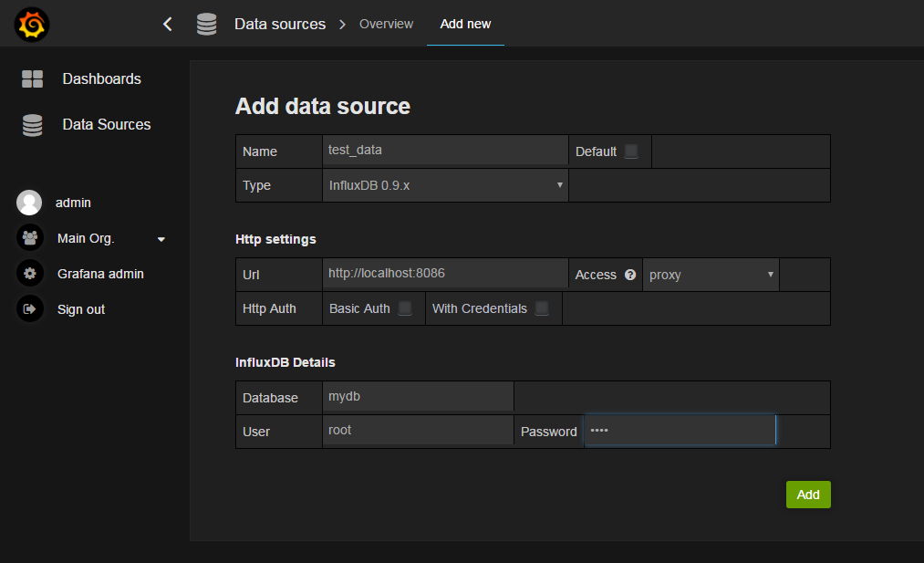The height and width of the screenshot is (563, 924).
Task: Click the back arrow chevron
Action: 167,24
